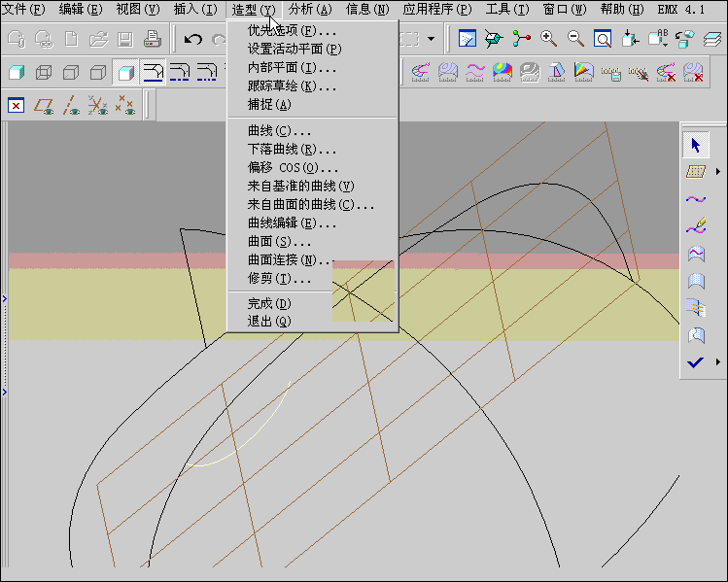728x582 pixels.
Task: Toggle datum axes display icon
Action: 71,106
